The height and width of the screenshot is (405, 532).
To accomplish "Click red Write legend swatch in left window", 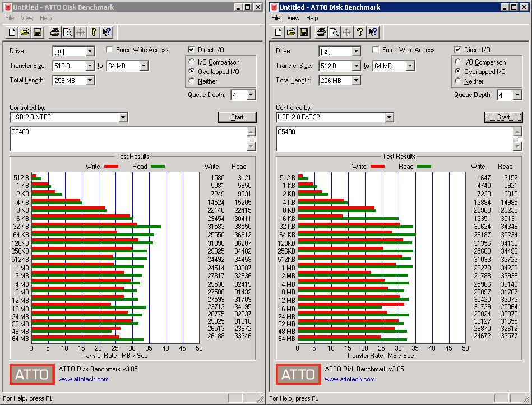I will tap(112, 167).
